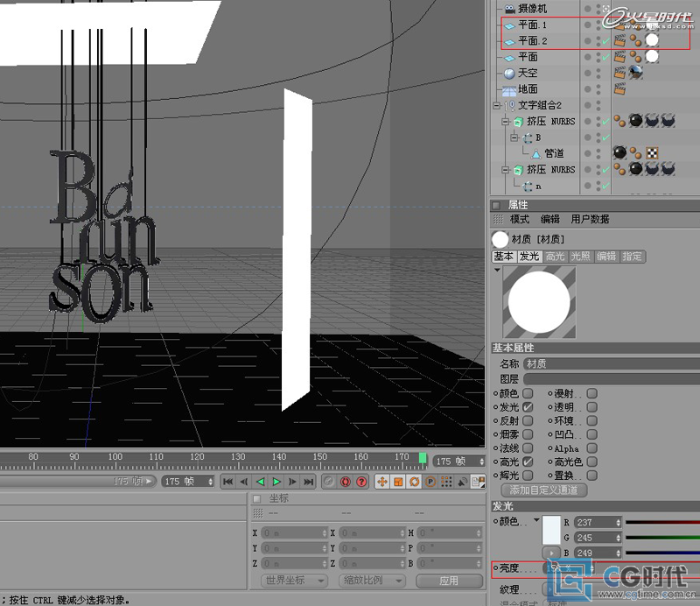Toggle parameter (P) keyframe recording icon

point(430,482)
